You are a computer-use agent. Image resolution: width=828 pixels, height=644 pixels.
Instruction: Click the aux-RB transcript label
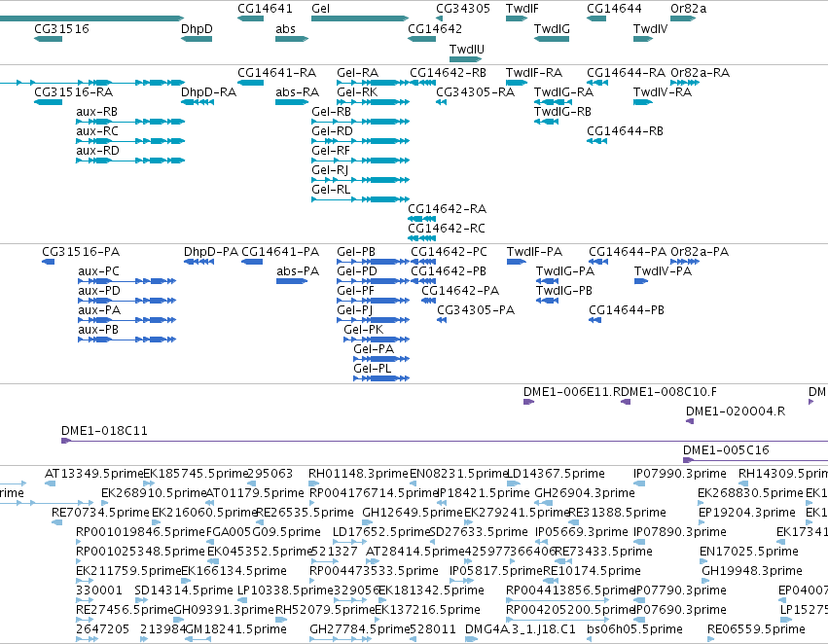(x=96, y=111)
